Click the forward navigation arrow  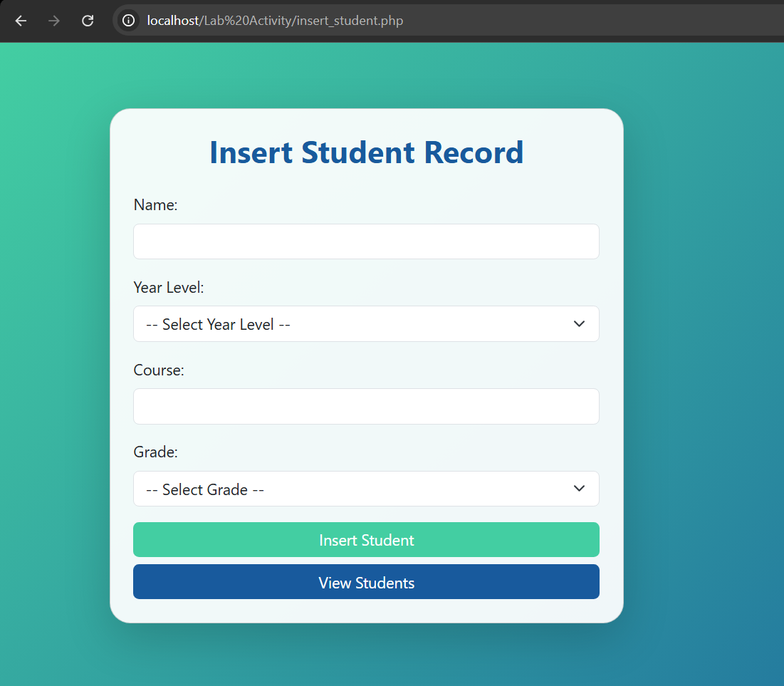coord(53,21)
